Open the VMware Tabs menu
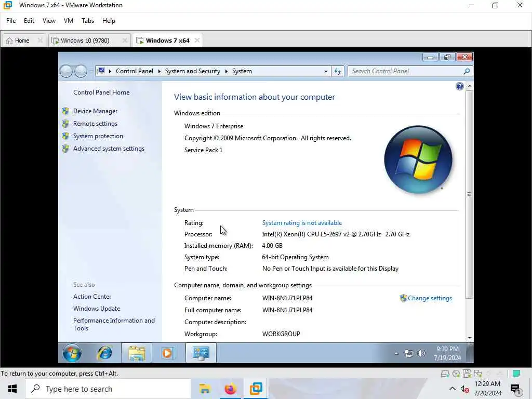 tap(87, 21)
